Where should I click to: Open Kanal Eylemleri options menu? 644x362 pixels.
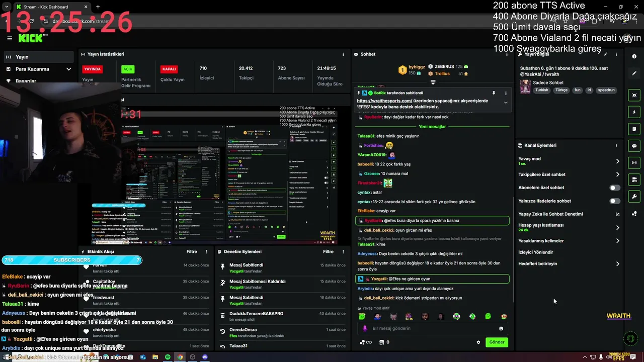click(616, 145)
